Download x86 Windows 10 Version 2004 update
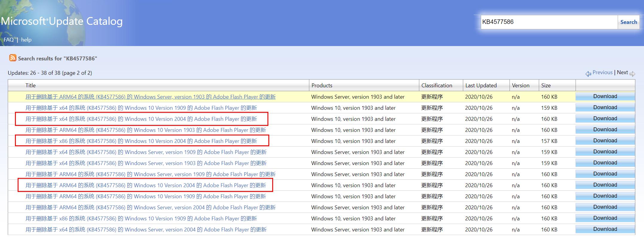This screenshot has height=244, width=644. [605, 141]
